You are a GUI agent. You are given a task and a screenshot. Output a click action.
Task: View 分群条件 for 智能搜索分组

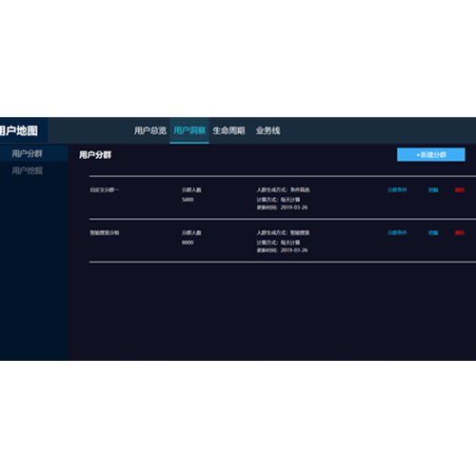pos(397,232)
